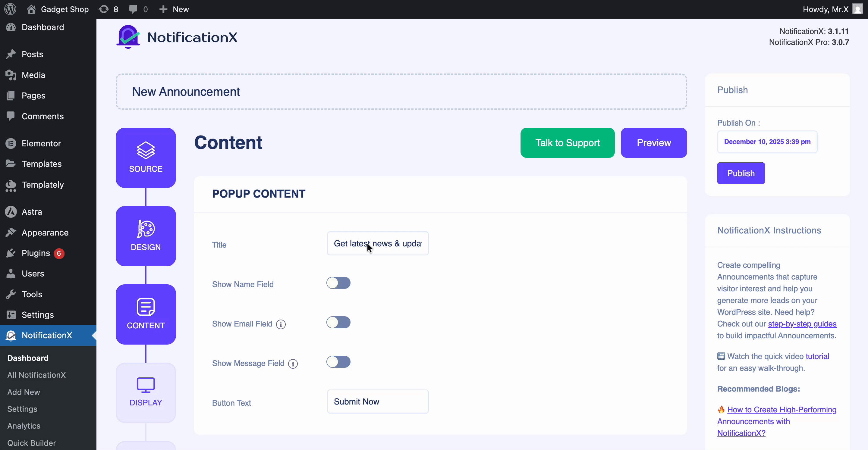The image size is (868, 450).
Task: Select the CONTENT step icon
Action: coord(146,314)
